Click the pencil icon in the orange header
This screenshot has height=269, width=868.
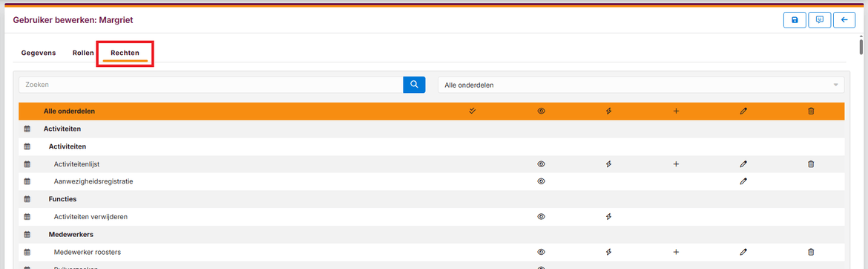(x=743, y=111)
